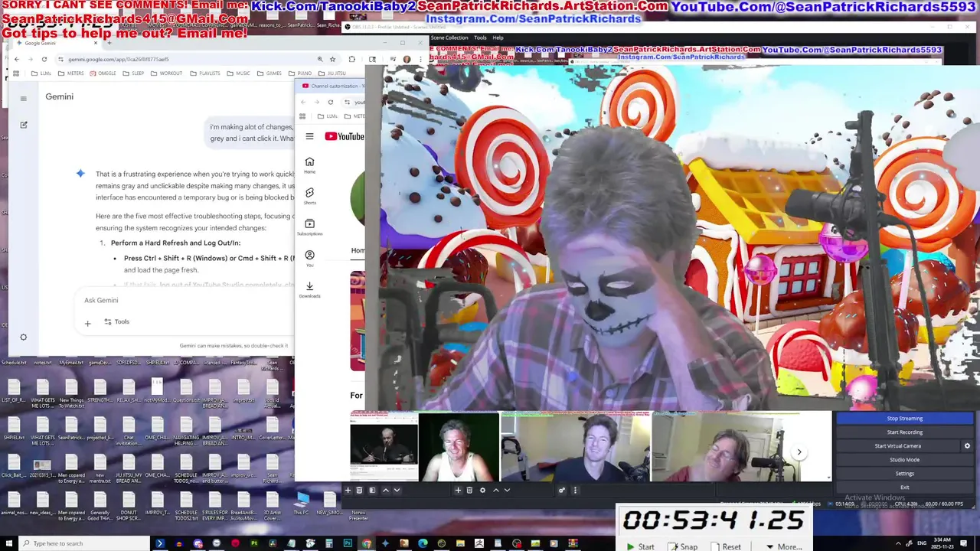Screen dimensions: 980x551
Task: Open YouTube Shorts in sidebar
Action: pos(309,196)
